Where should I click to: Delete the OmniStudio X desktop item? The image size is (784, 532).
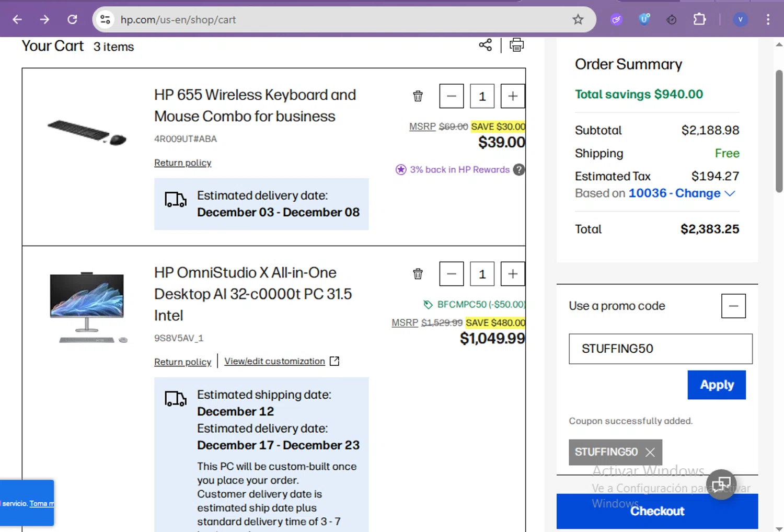pyautogui.click(x=418, y=274)
